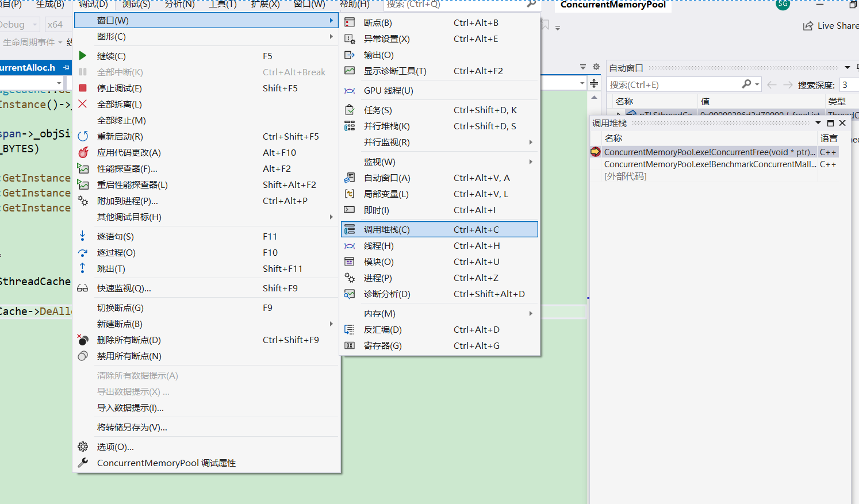This screenshot has height=504, width=859.
Task: Click the Disassembly window icon
Action: point(350,329)
